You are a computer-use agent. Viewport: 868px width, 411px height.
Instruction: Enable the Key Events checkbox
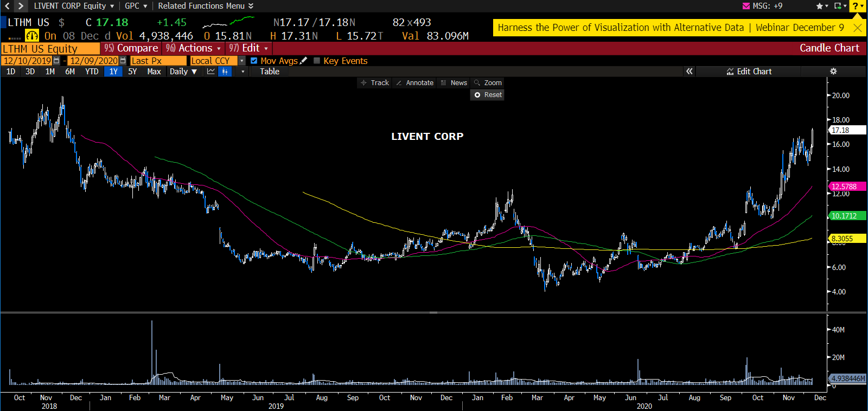pyautogui.click(x=317, y=61)
